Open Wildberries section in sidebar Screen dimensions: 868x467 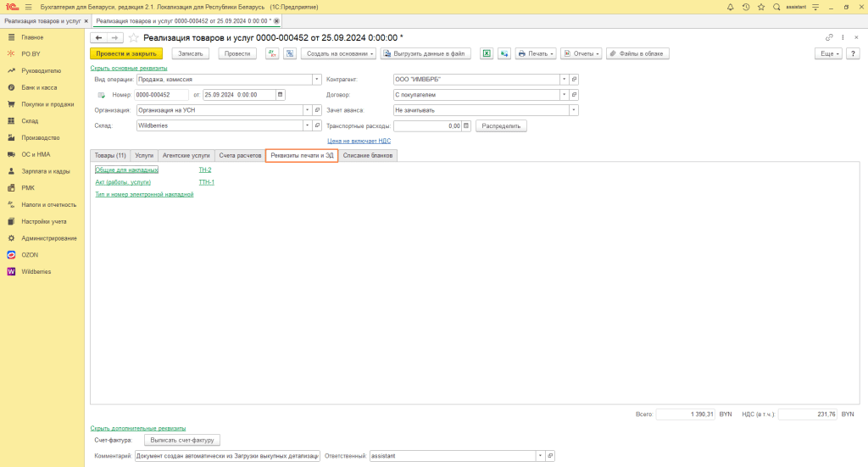click(x=36, y=272)
